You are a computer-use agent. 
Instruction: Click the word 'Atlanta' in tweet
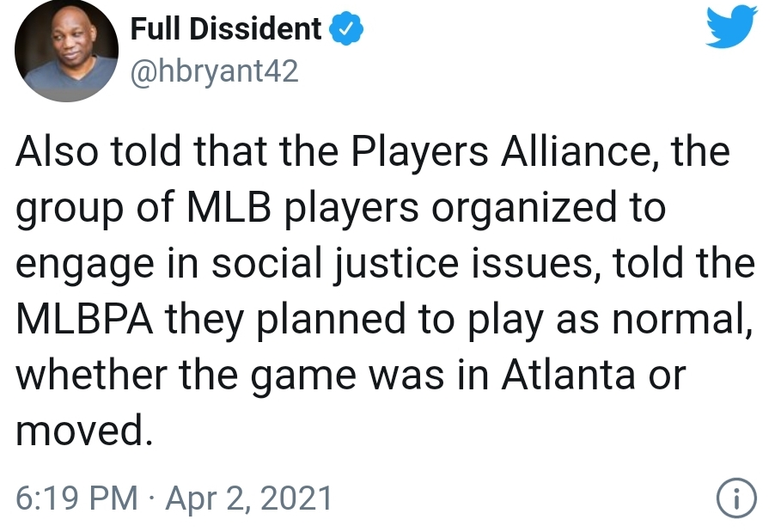point(568,375)
